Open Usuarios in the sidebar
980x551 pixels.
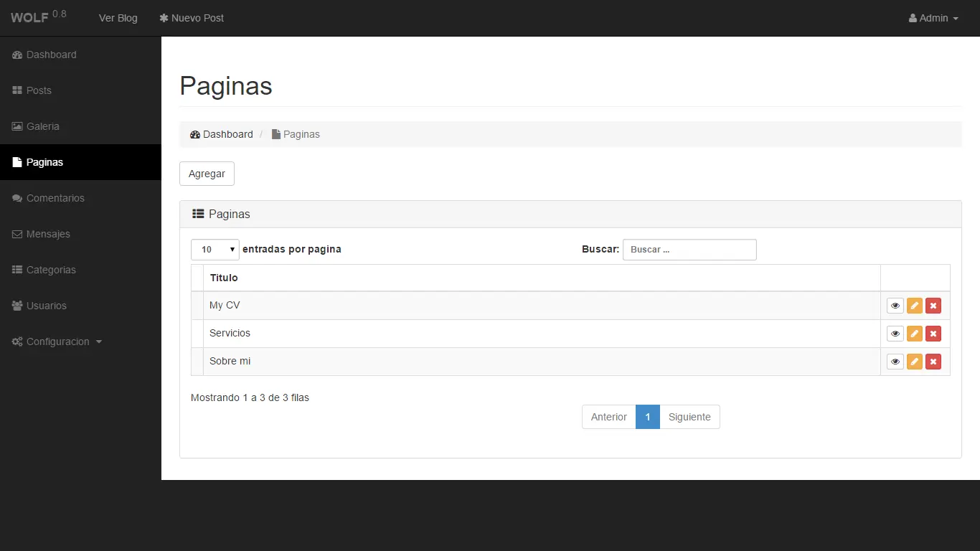[x=80, y=306]
